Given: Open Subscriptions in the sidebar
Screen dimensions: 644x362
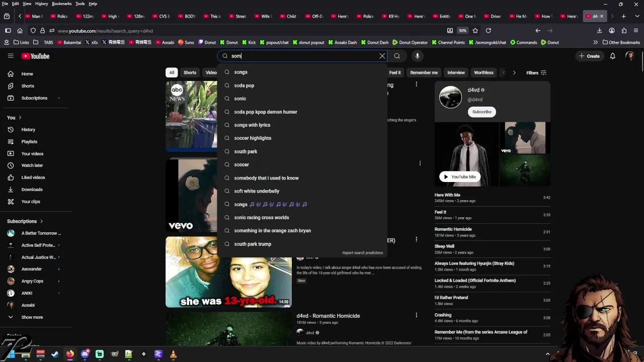Looking at the screenshot, I should [35, 98].
